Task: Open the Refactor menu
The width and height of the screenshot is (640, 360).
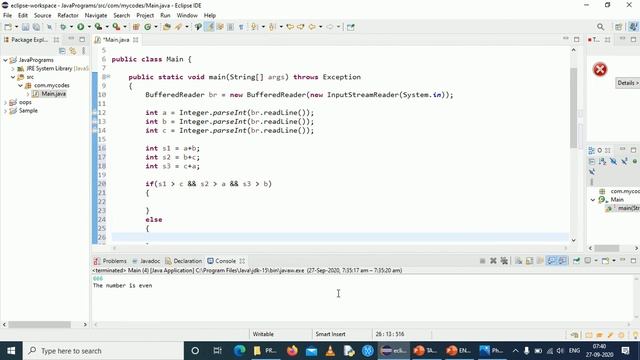Action: pos(68,16)
